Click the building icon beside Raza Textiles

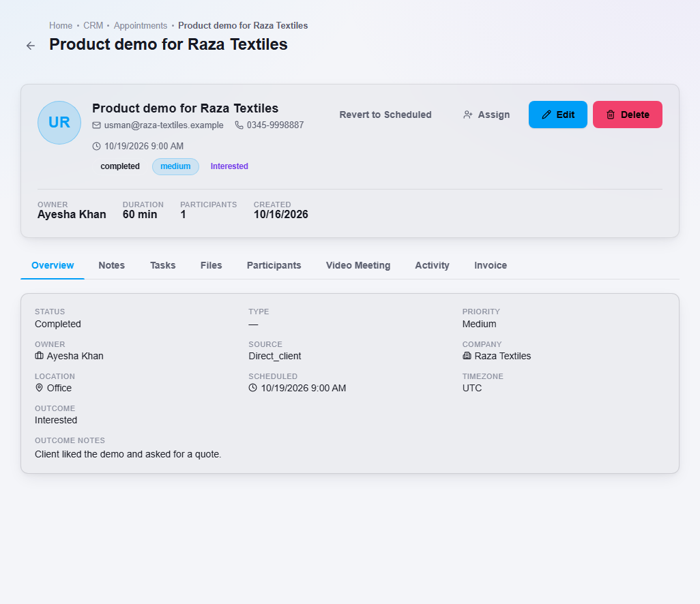pyautogui.click(x=467, y=356)
